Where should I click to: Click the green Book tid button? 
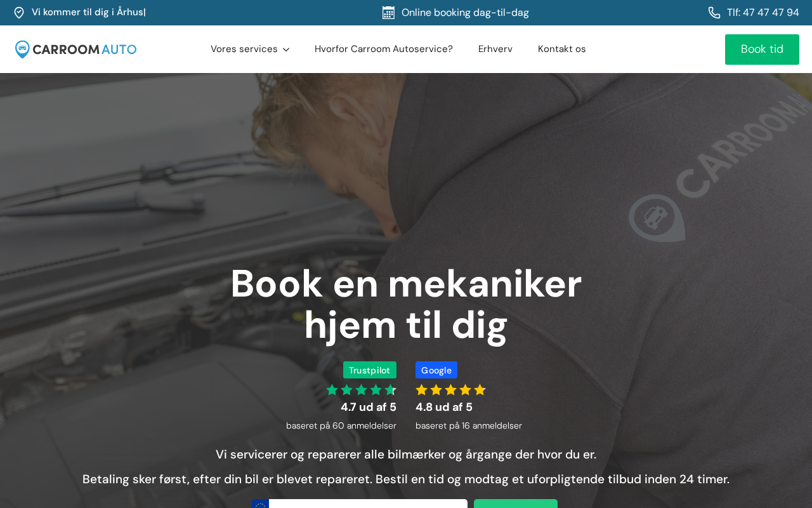point(762,50)
